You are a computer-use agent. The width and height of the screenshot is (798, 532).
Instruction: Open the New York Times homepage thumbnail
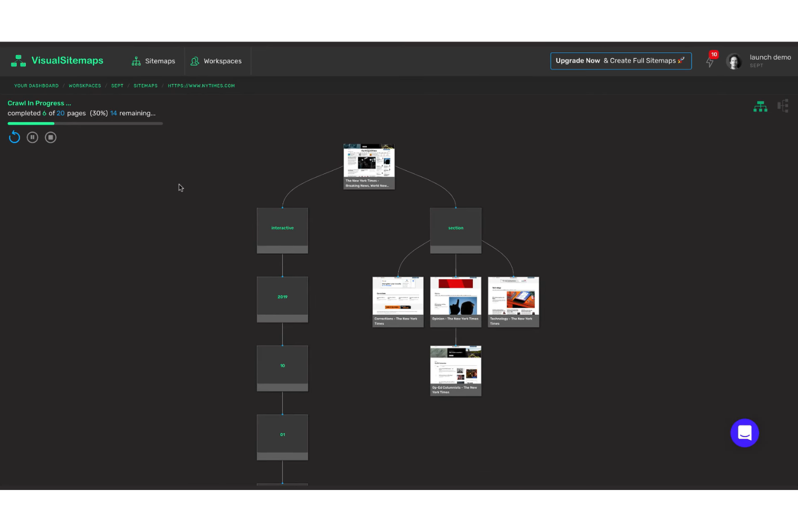pyautogui.click(x=369, y=167)
